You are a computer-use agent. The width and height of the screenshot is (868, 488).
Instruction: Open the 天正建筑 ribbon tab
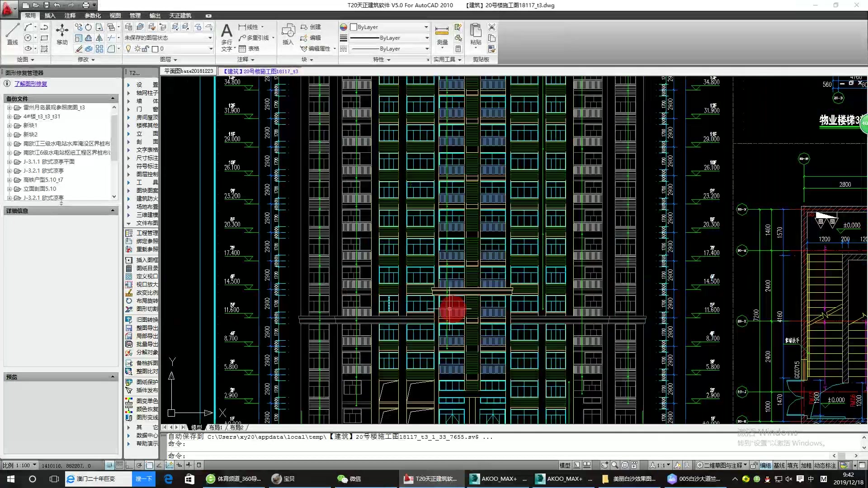pyautogui.click(x=180, y=15)
